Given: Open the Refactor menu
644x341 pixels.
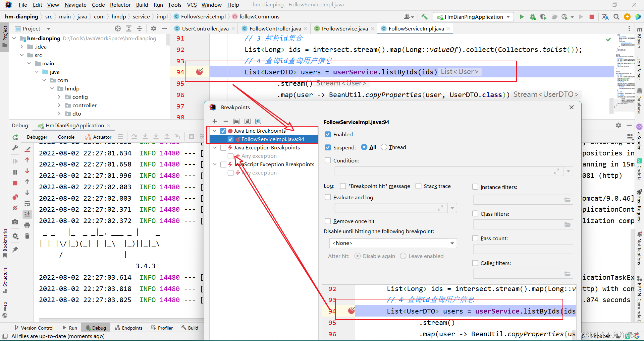Looking at the screenshot, I should [x=120, y=5].
